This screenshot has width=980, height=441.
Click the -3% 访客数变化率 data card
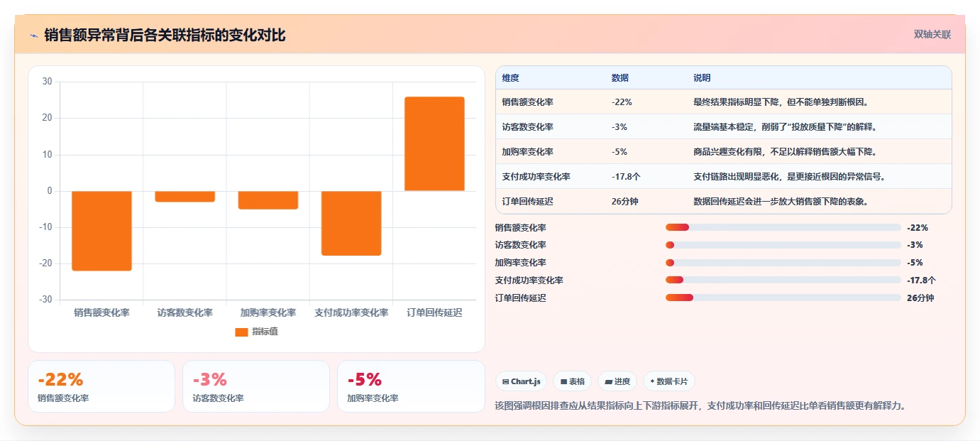pyautogui.click(x=256, y=386)
